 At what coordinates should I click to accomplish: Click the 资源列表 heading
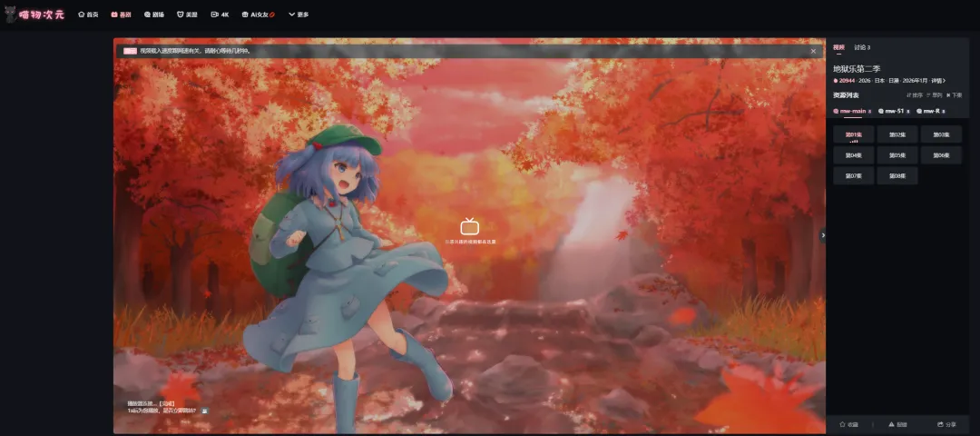[x=846, y=95]
